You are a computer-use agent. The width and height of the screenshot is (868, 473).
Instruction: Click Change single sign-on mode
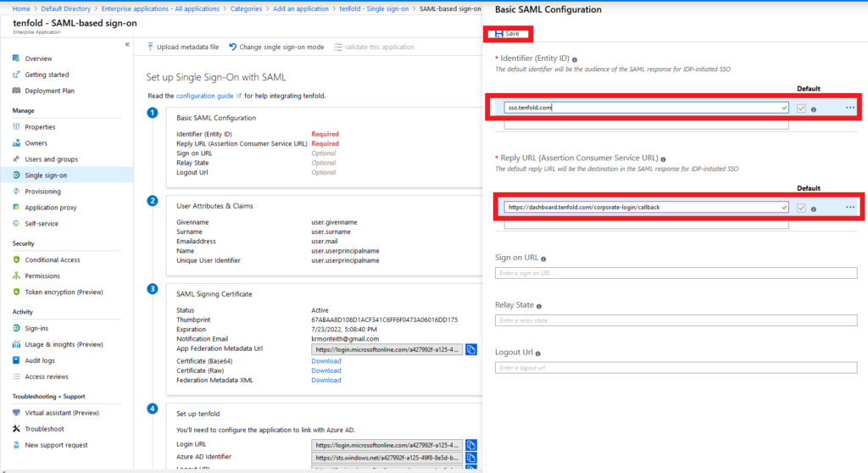276,47
